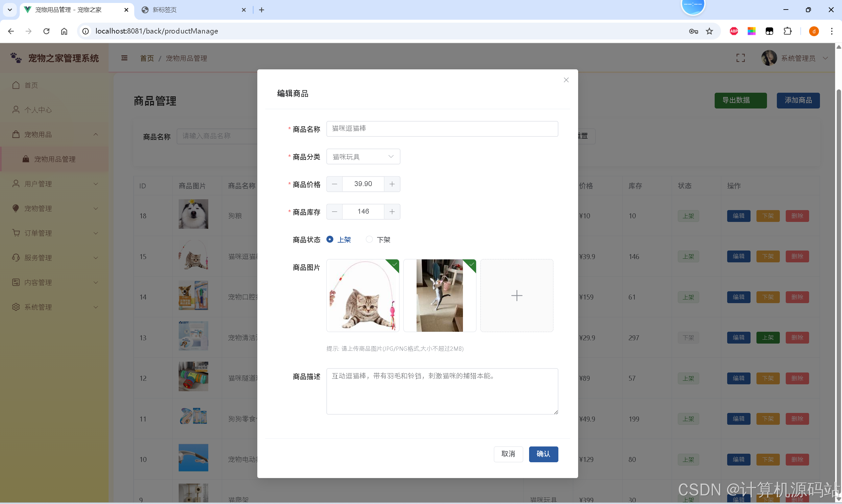The image size is (842, 504).
Task: Click the husky image in row 18
Action: (193, 214)
